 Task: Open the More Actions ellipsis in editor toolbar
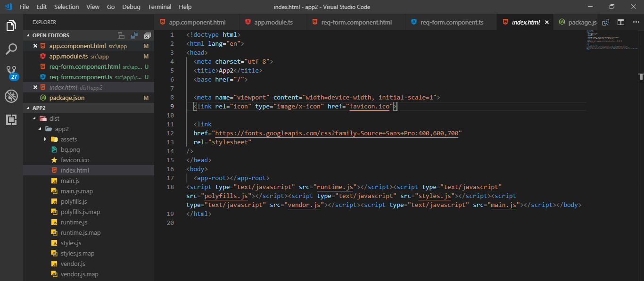coord(635,22)
